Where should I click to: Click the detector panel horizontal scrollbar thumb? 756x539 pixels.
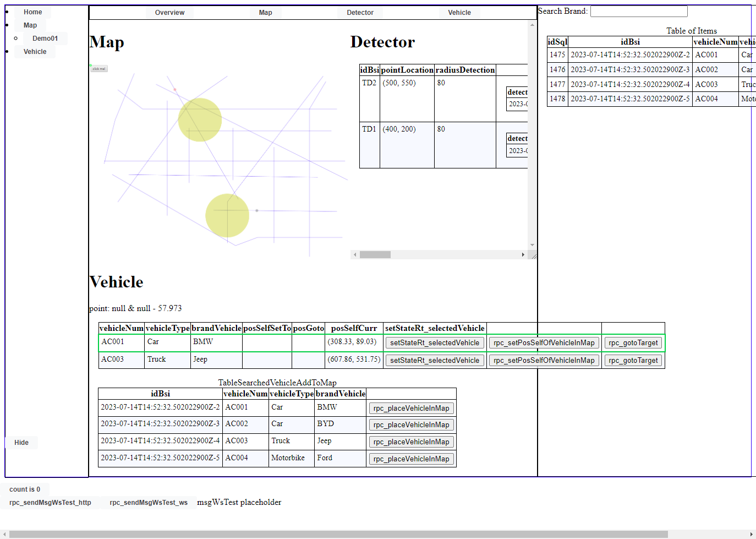pos(375,255)
